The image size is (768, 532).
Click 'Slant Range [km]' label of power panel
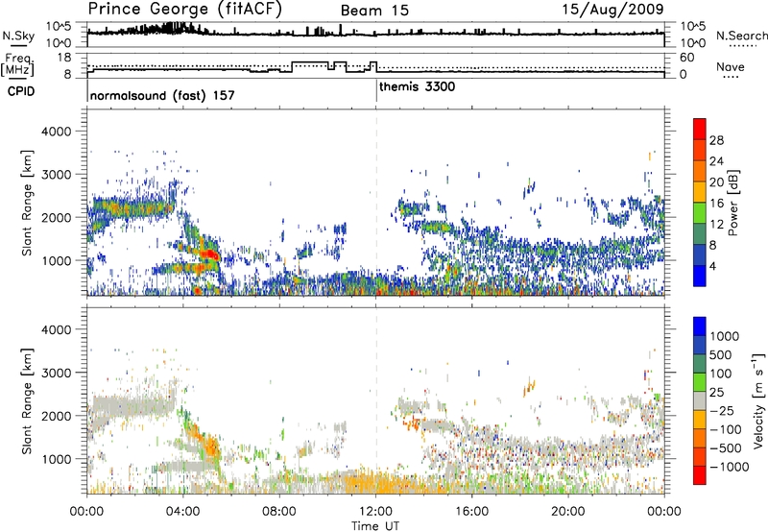tap(27, 203)
